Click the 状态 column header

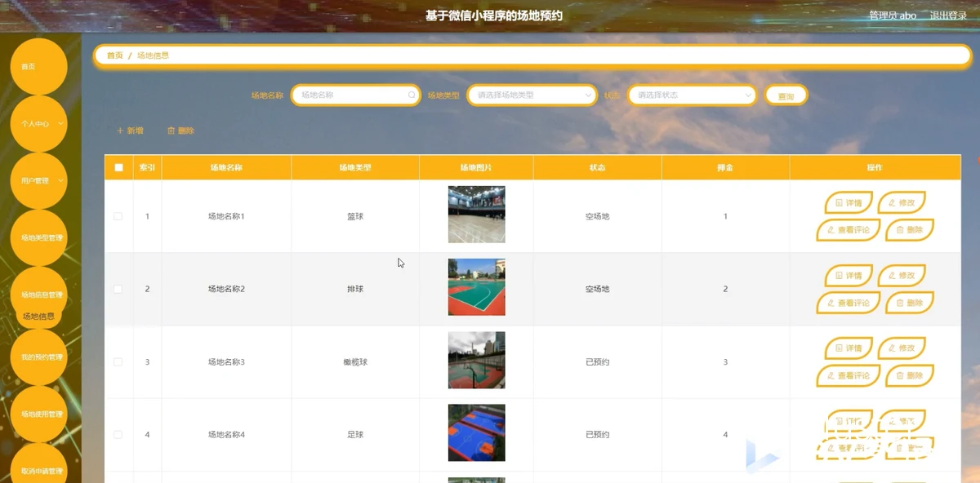[x=597, y=167]
